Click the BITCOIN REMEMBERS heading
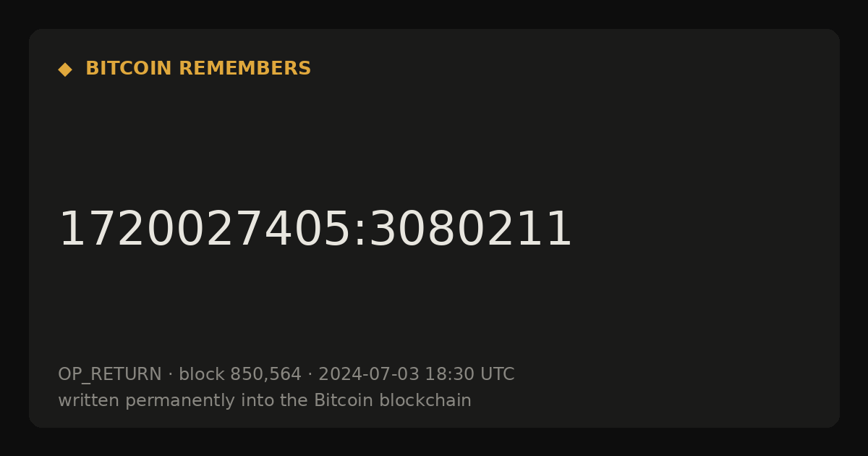The height and width of the screenshot is (456, 868). pyautogui.click(x=198, y=69)
